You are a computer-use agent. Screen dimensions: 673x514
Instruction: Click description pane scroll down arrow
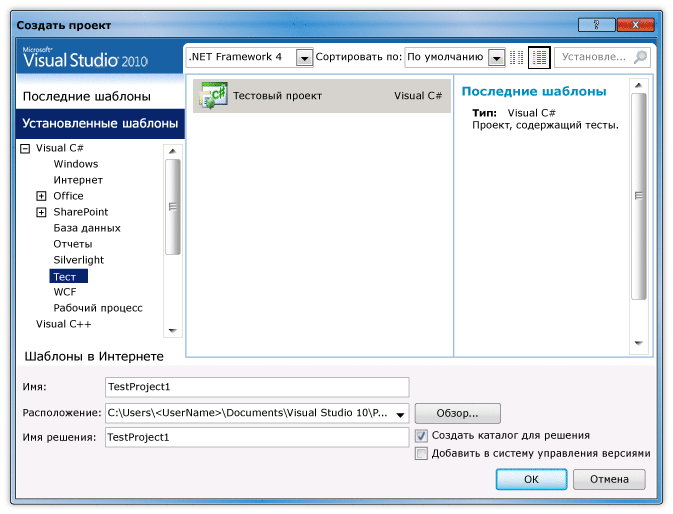(639, 343)
